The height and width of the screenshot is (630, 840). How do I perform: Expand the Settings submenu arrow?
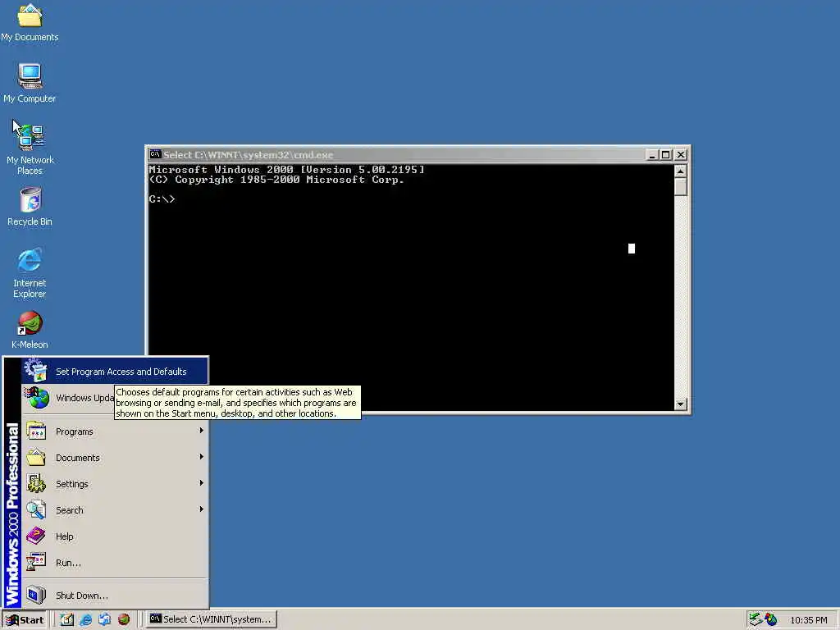point(202,483)
